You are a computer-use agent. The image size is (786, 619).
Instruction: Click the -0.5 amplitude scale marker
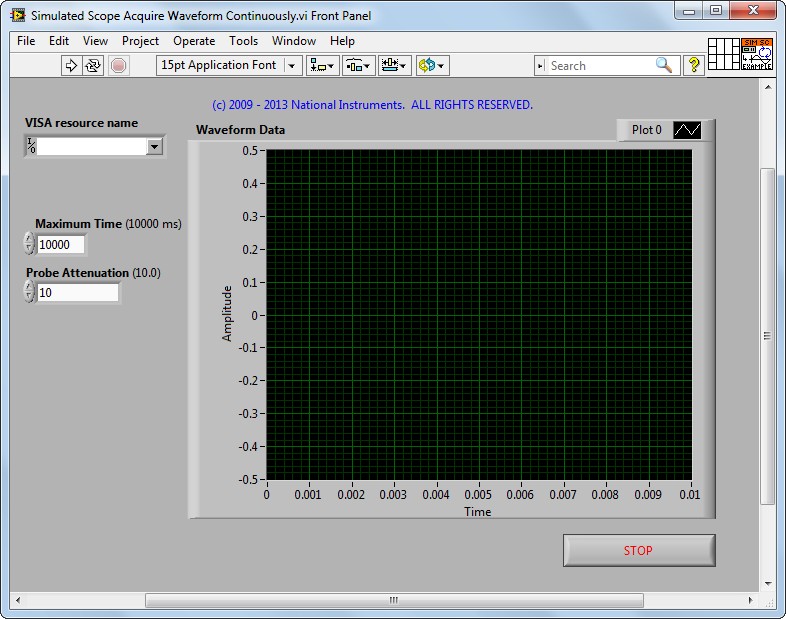248,479
